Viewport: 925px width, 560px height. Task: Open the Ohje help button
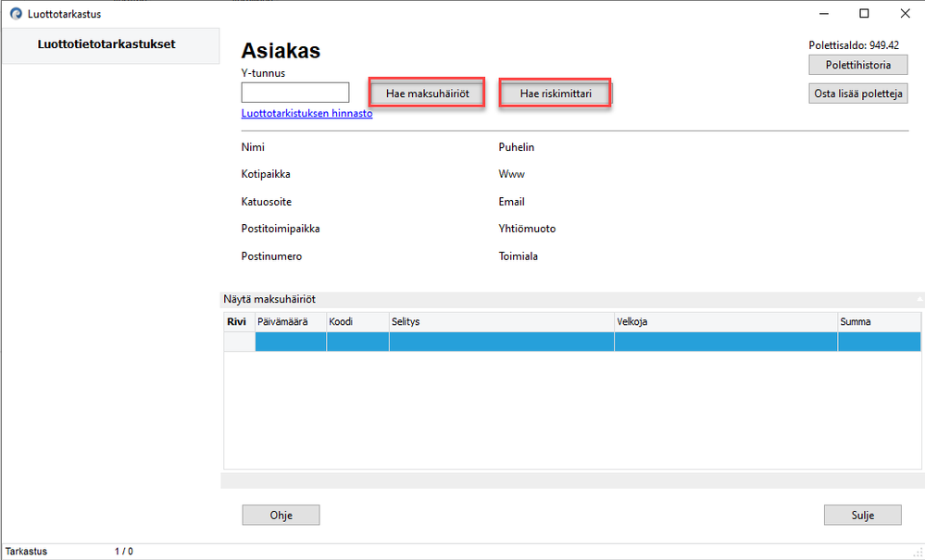281,515
